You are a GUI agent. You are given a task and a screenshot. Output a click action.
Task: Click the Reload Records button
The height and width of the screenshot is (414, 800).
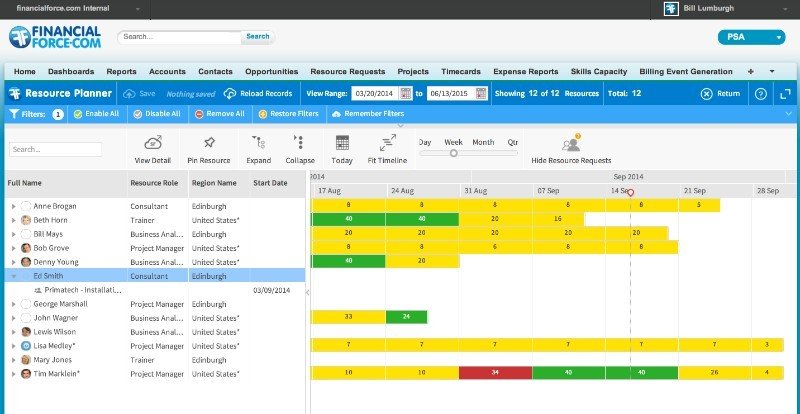click(258, 93)
